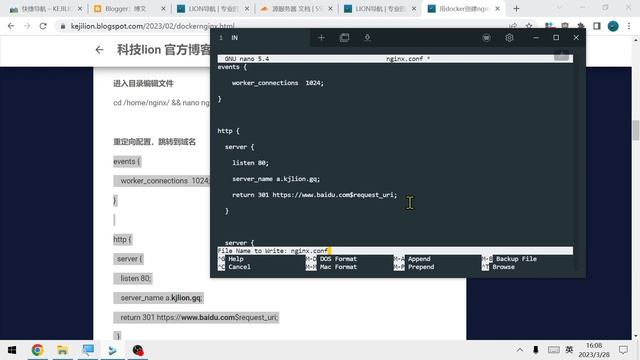The height and width of the screenshot is (360, 640).
Task: Open Windows notification center
Action: coord(623,350)
